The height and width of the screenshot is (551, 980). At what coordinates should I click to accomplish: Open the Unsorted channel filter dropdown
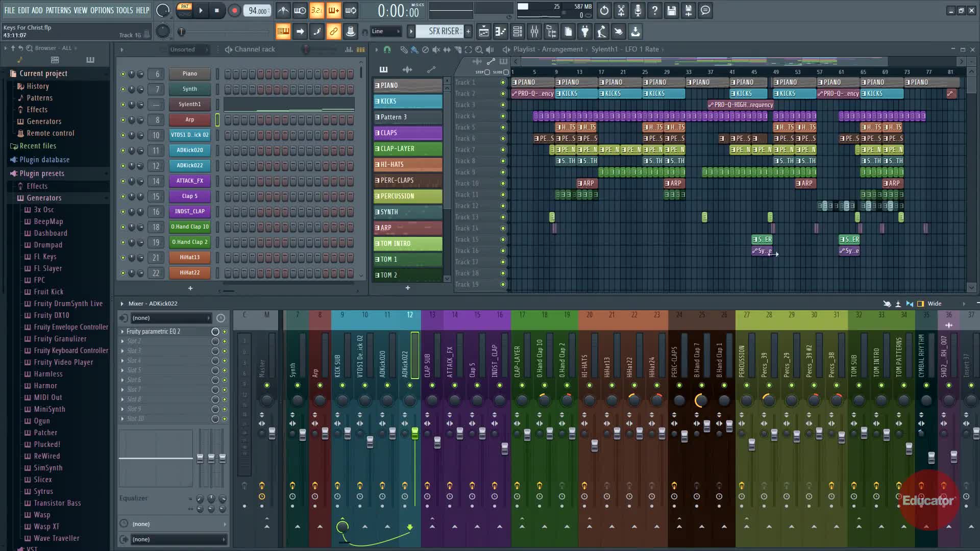189,49
